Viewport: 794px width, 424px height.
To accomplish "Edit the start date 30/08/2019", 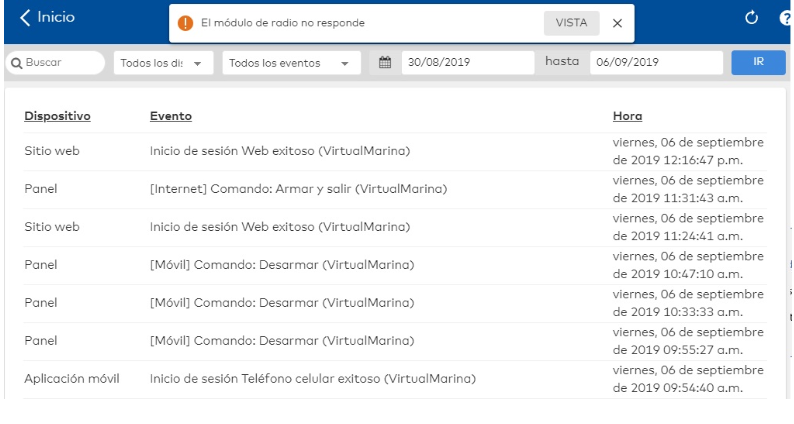I will [x=467, y=62].
